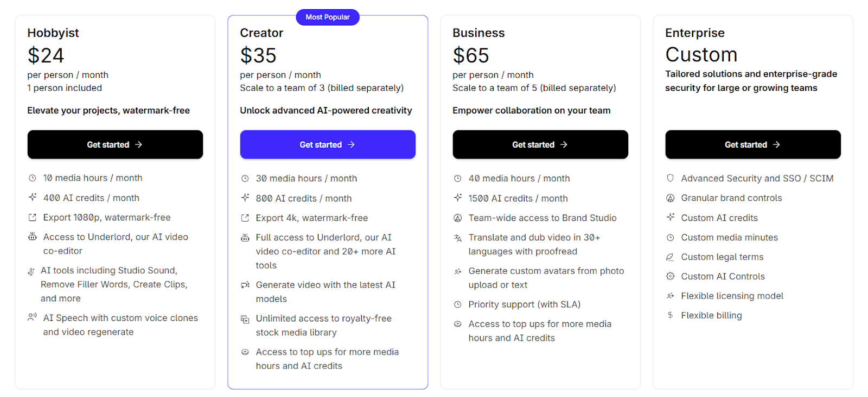Click the Priority support (with SLA) text
The image size is (868, 397).
525,305
